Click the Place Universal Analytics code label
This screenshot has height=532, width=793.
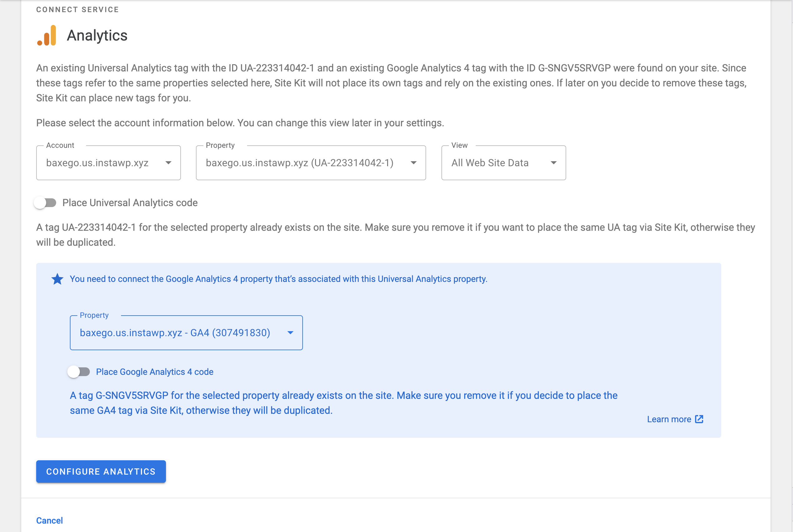130,203
